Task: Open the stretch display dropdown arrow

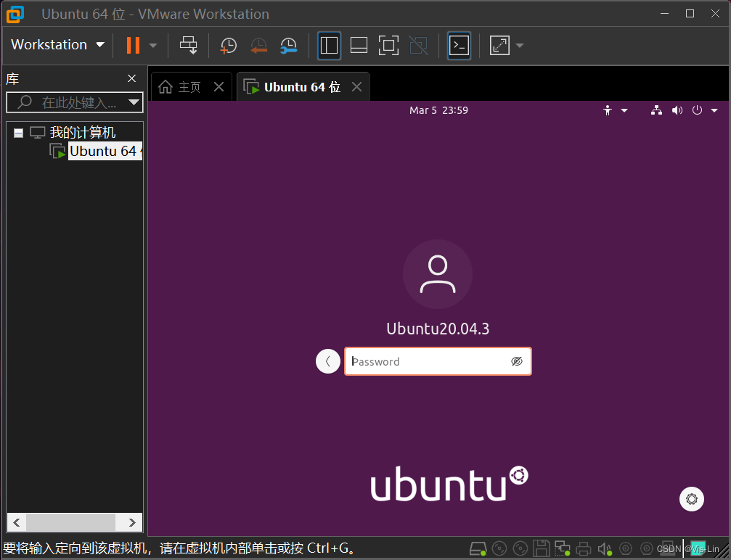Action: pos(520,46)
